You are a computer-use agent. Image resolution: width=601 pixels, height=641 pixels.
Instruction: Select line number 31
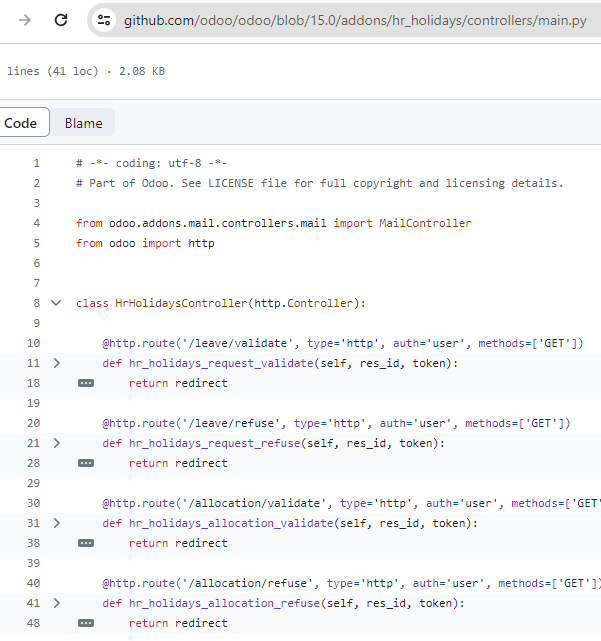point(34,523)
